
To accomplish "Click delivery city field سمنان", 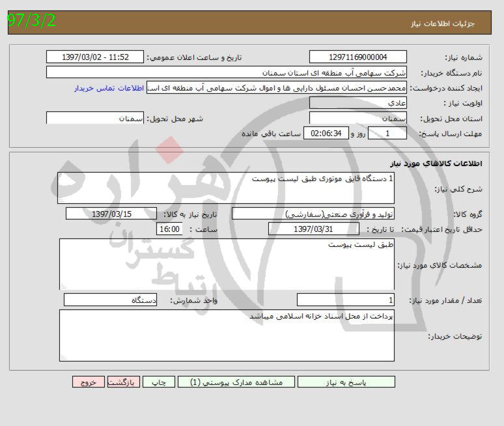I will [x=95, y=118].
